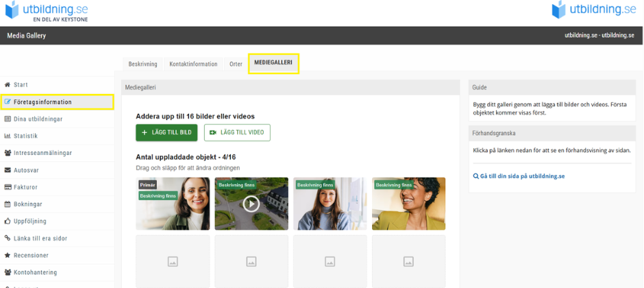The height and width of the screenshot is (288, 644).
Task: Select the thumbnail of woman in yellow blazer
Action: pyautogui.click(x=408, y=204)
